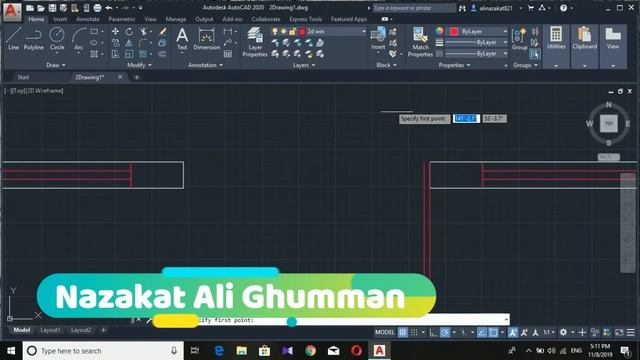
Task: Click Match Properties tool
Action: [420, 42]
